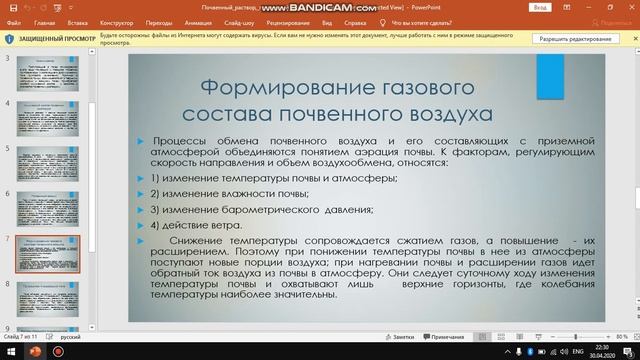Click the Поделиться share button
This screenshot has height=360, width=640.
pos(612,23)
